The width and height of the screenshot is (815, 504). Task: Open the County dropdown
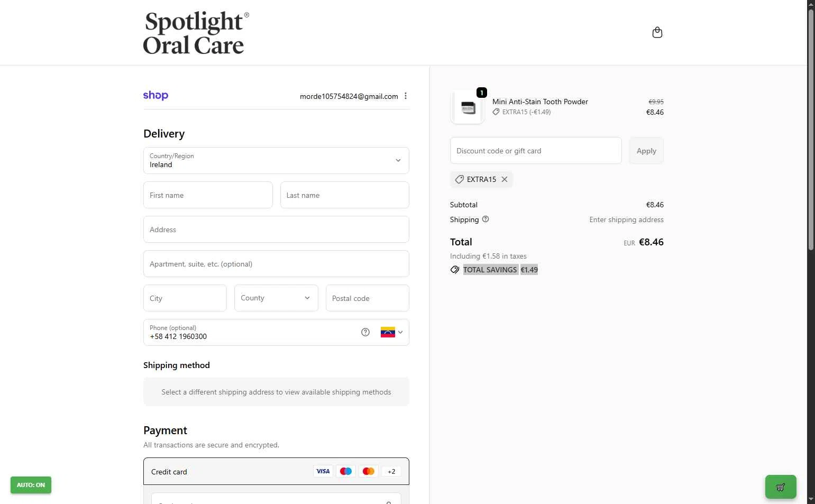pos(276,298)
